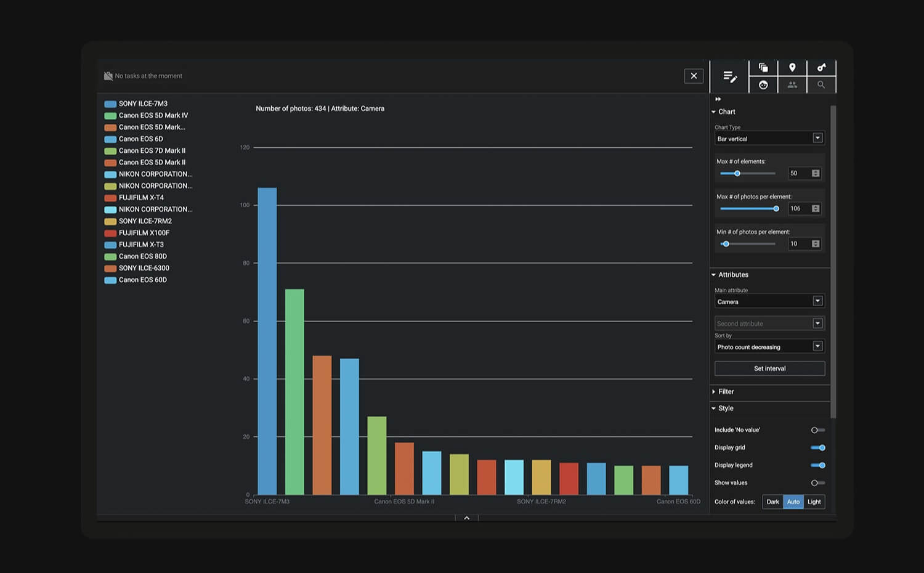Viewport: 924px width, 573px height.
Task: Click stepper beside Min photos per element value
Action: point(816,244)
